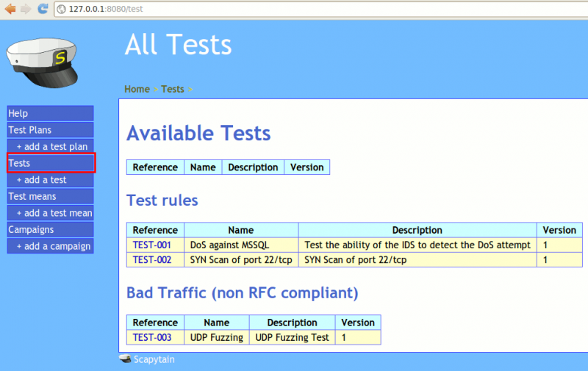Open Campaigns in the sidebar
The image size is (588, 371).
[x=50, y=229]
